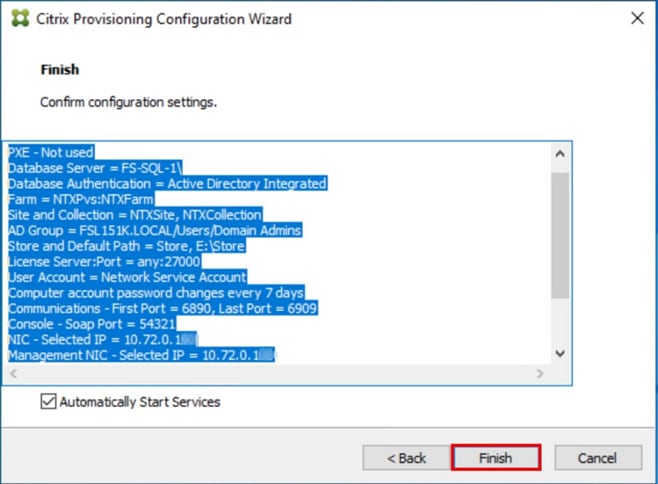Click the vertical scrollbar thumb
The height and width of the screenshot is (484, 658).
point(560,235)
